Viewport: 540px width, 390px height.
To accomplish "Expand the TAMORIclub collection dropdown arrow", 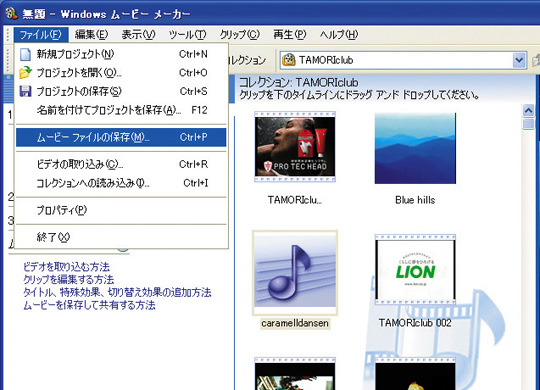I will (x=519, y=60).
